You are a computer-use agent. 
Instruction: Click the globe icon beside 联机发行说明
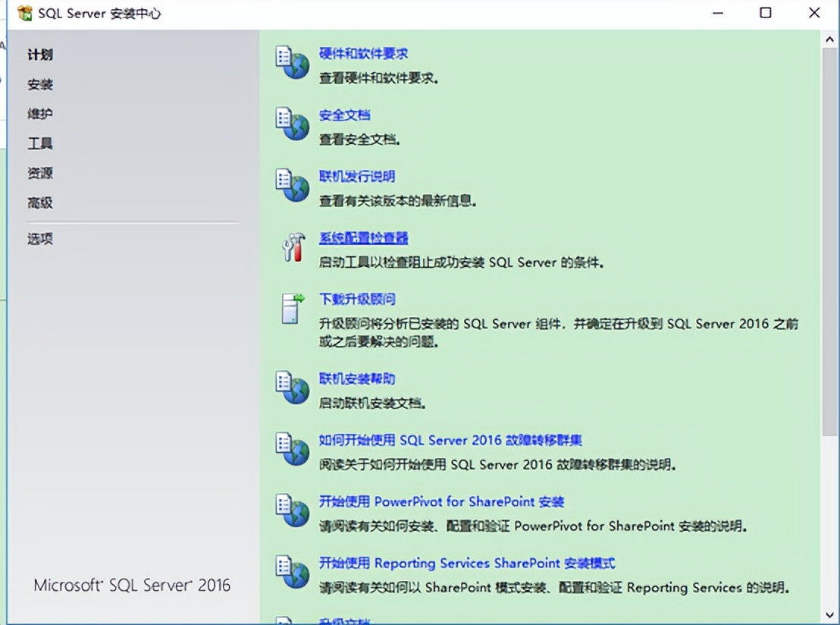[x=293, y=186]
